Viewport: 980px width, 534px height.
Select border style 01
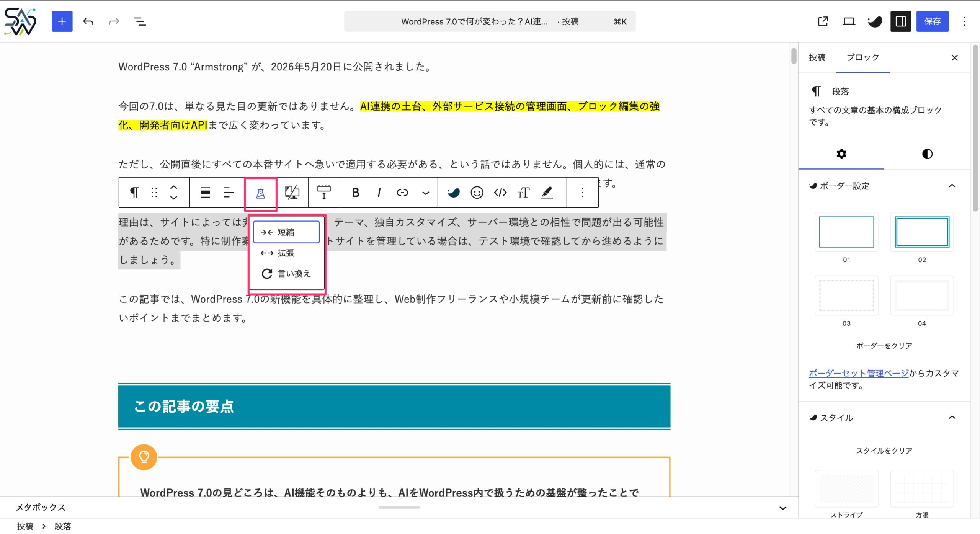tap(846, 232)
